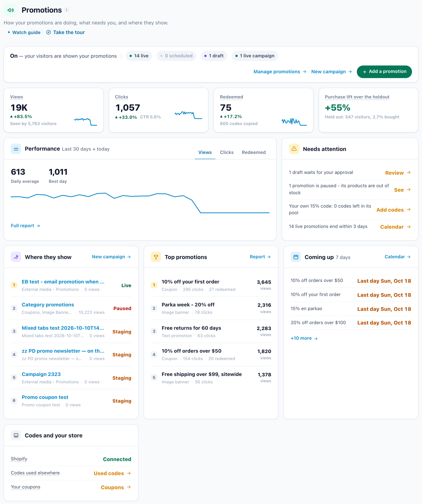Switch Performance to the Redeemed tab
Screen dimensions: 422x504
click(254, 152)
